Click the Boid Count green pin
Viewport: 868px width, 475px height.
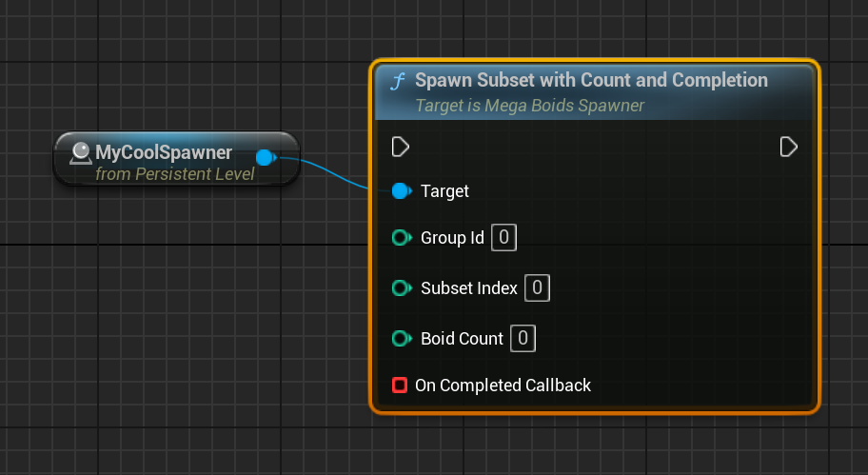(x=401, y=338)
